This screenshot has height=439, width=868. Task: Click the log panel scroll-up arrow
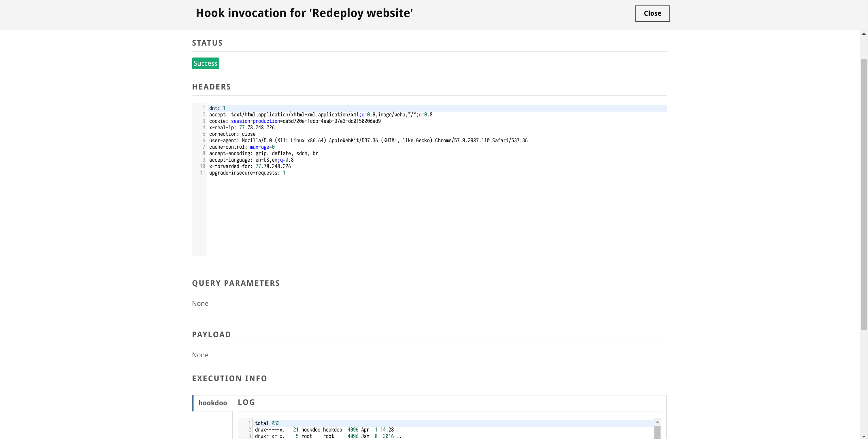click(x=657, y=422)
